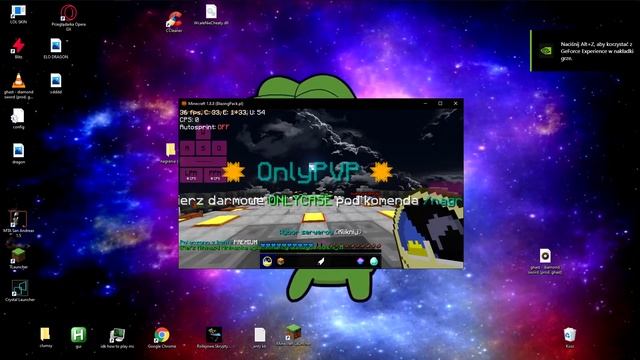Click the Autosprint OFF indicator
640x360 pixels.
click(204, 127)
